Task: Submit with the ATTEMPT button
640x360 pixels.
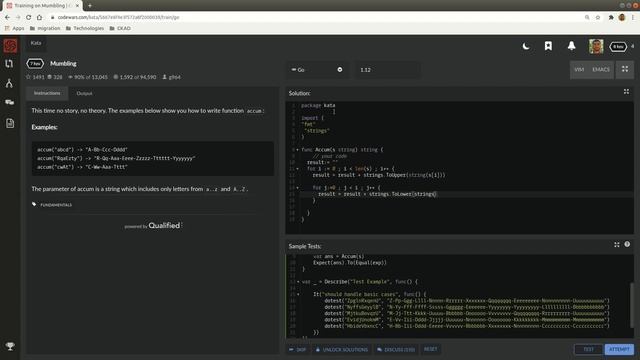Action: point(619,349)
